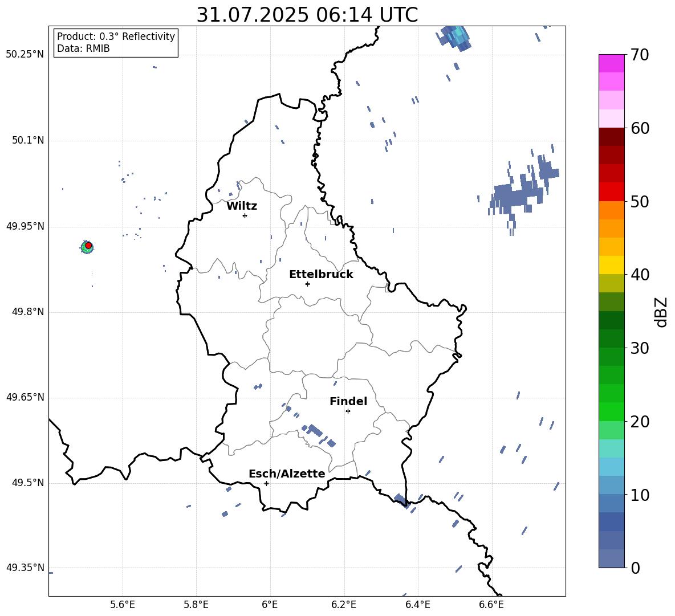
Task: Click the 49.35°N latitude label
Action: [25, 568]
